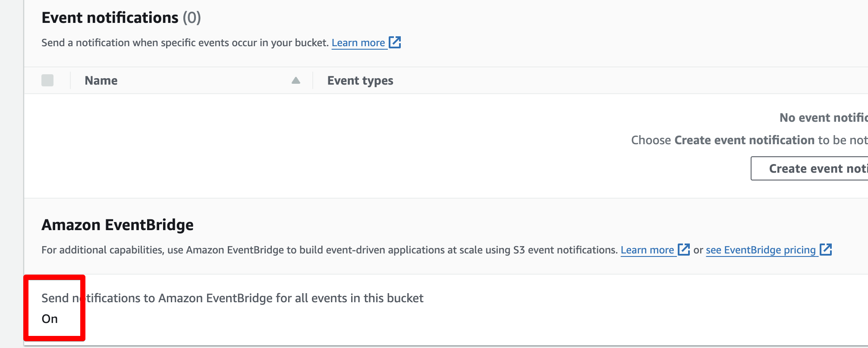Open Learn more link under Event notifications
Viewport: 868px width, 348px height.
tap(358, 43)
